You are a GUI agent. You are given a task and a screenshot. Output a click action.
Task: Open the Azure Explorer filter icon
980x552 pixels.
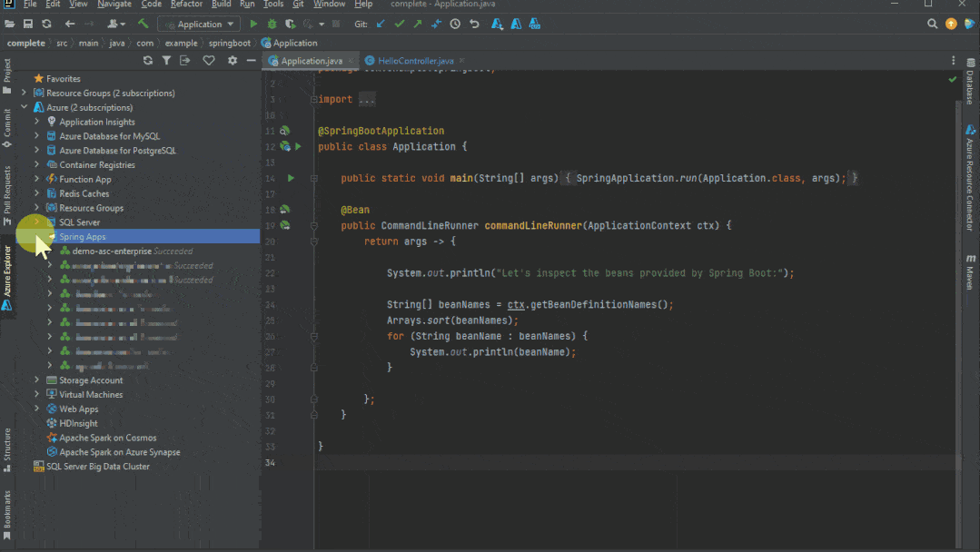click(x=167, y=60)
